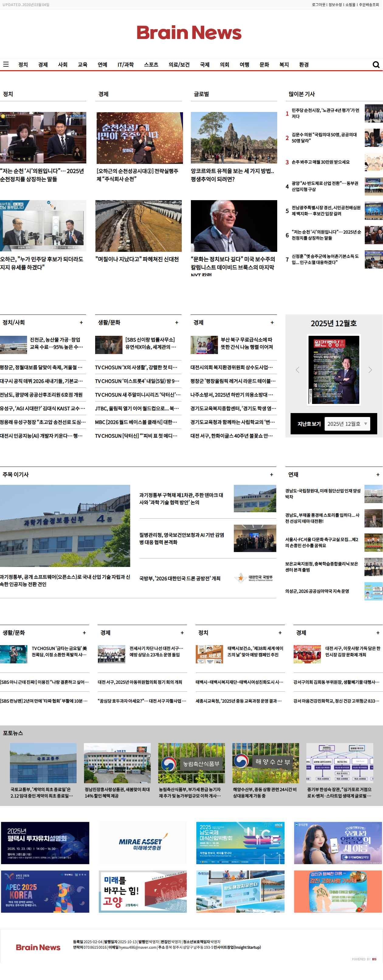This screenshot has height=980, width=383.
Task: Open headline 진천군, 농산물 가공·창업 교육 수료
Action: pyautogui.click(x=56, y=343)
